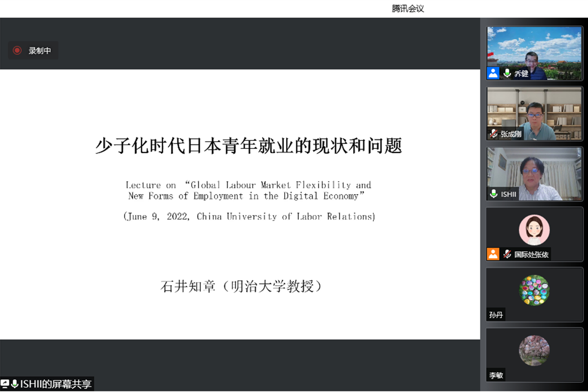Click the 录制中 recording status button
Image resolution: width=588 pixels, height=392 pixels.
33,50
